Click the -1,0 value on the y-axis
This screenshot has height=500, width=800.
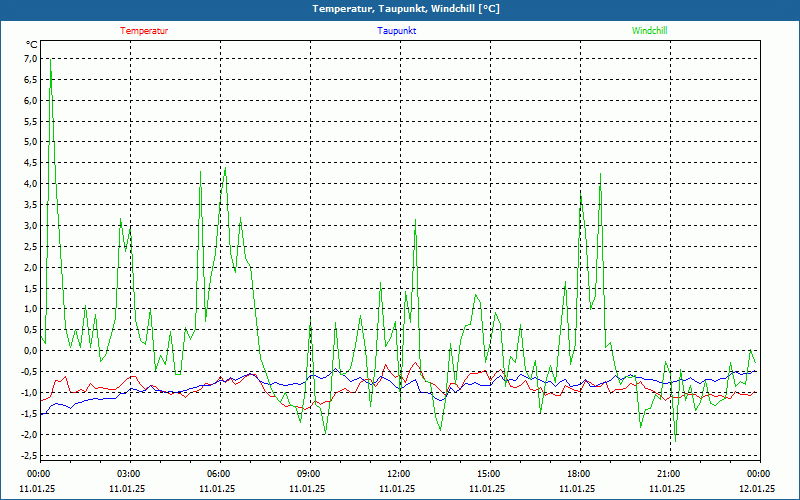coord(28,393)
